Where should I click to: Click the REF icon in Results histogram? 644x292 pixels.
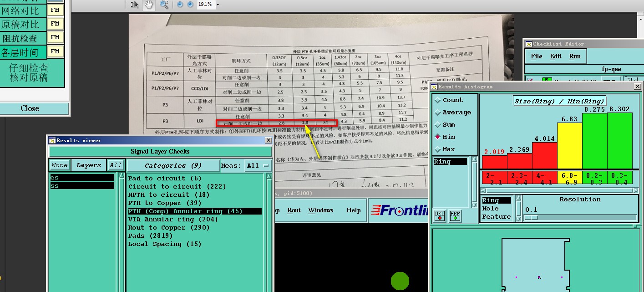(x=455, y=216)
